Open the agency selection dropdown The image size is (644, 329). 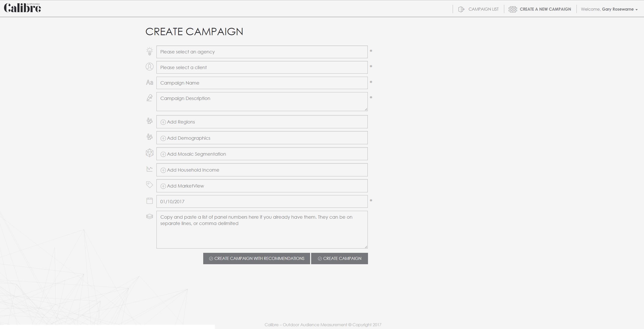262,52
